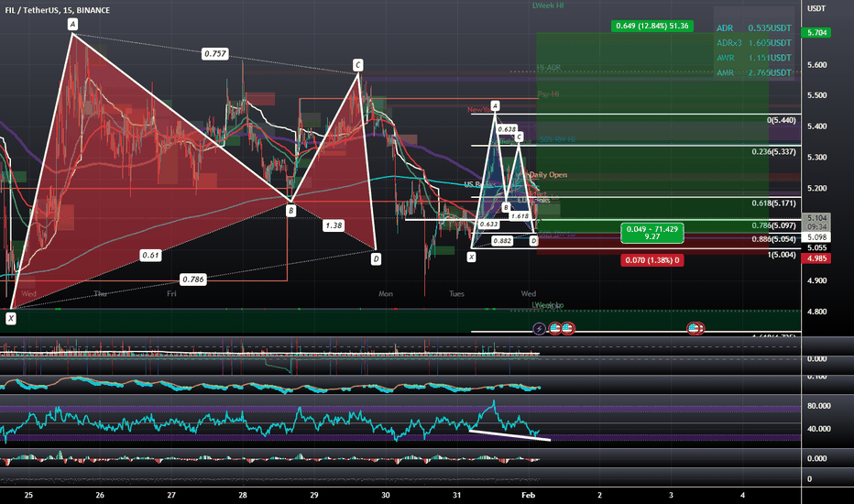The image size is (854, 504).
Task: Click the risk/reward label 0.049 ~ 71.429
Action: point(651,233)
